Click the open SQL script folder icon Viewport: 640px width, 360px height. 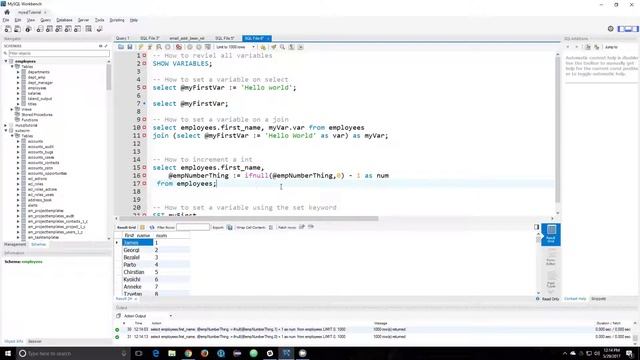(121, 47)
